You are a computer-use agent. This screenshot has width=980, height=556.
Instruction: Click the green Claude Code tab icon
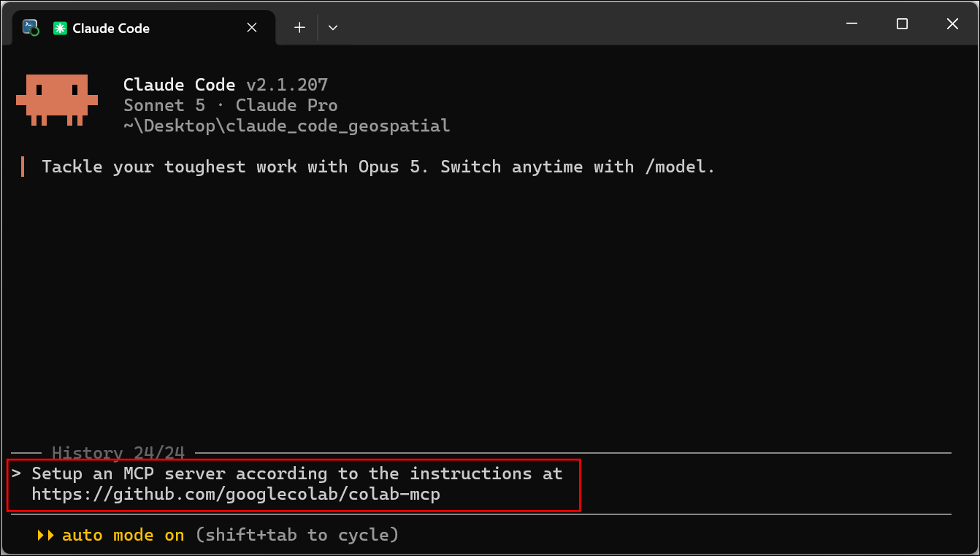point(60,28)
